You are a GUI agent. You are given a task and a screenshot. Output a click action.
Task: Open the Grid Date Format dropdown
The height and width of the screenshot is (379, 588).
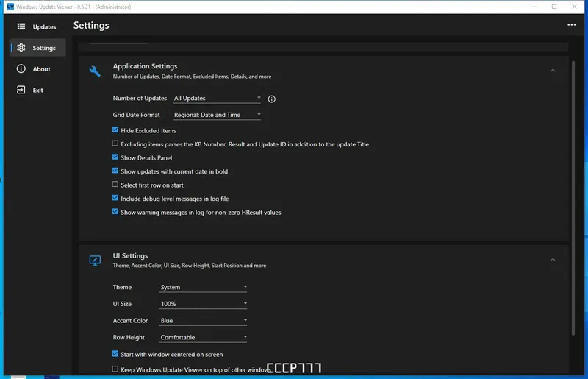(217, 115)
